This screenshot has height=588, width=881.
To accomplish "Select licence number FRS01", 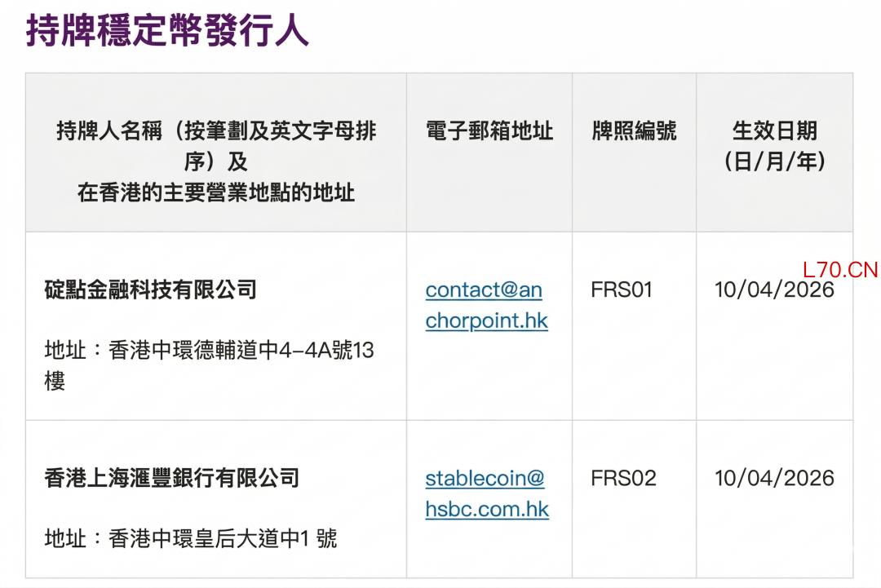I will [x=622, y=290].
